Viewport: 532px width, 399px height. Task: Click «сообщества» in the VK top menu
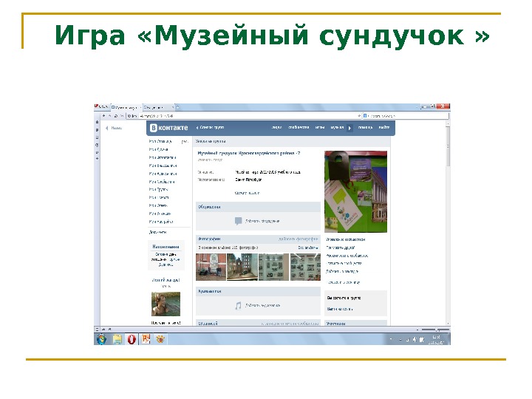299,127
